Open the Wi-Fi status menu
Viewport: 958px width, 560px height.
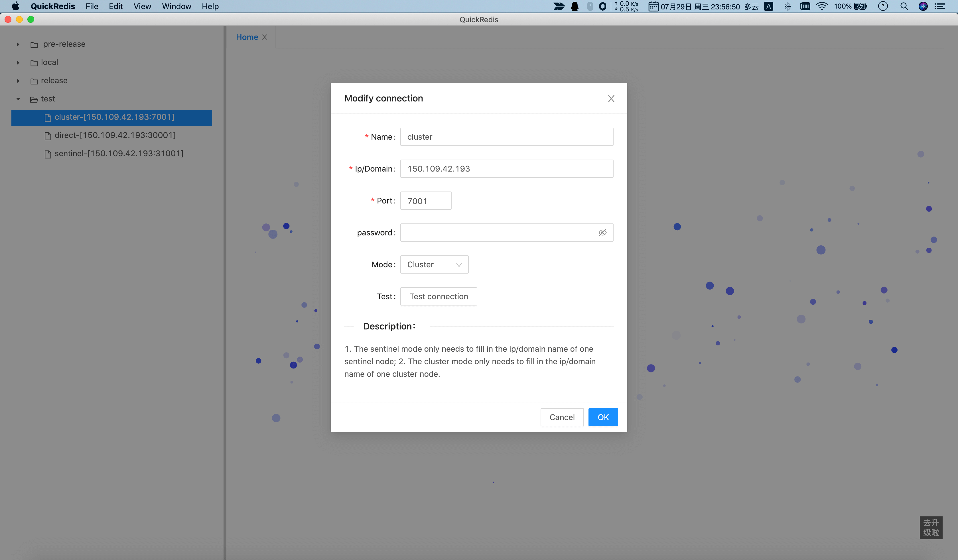821,7
